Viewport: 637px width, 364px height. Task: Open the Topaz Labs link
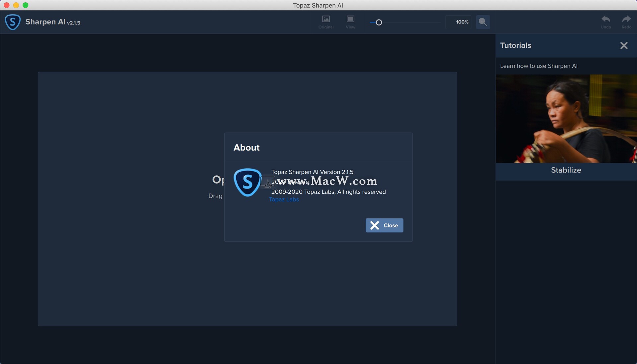(x=284, y=199)
